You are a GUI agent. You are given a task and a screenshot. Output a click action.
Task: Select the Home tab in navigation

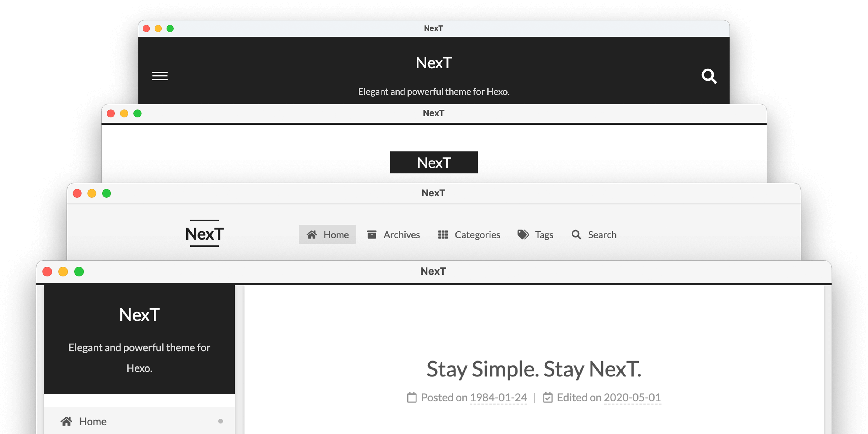coord(327,234)
